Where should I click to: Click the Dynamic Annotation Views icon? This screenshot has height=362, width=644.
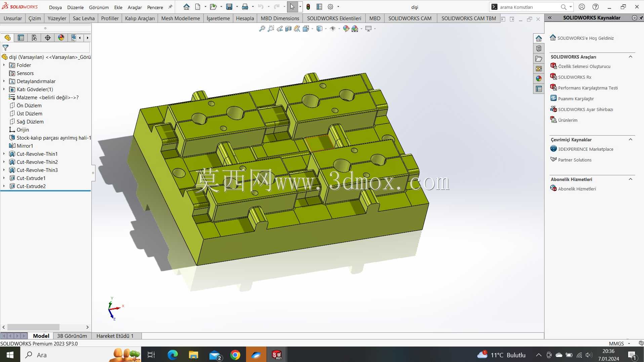(x=297, y=29)
